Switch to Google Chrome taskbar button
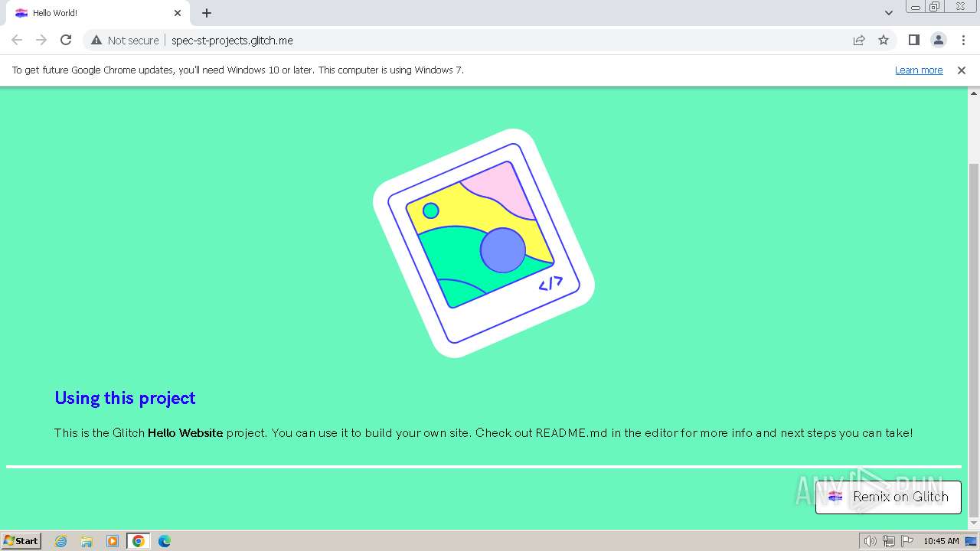 (139, 541)
